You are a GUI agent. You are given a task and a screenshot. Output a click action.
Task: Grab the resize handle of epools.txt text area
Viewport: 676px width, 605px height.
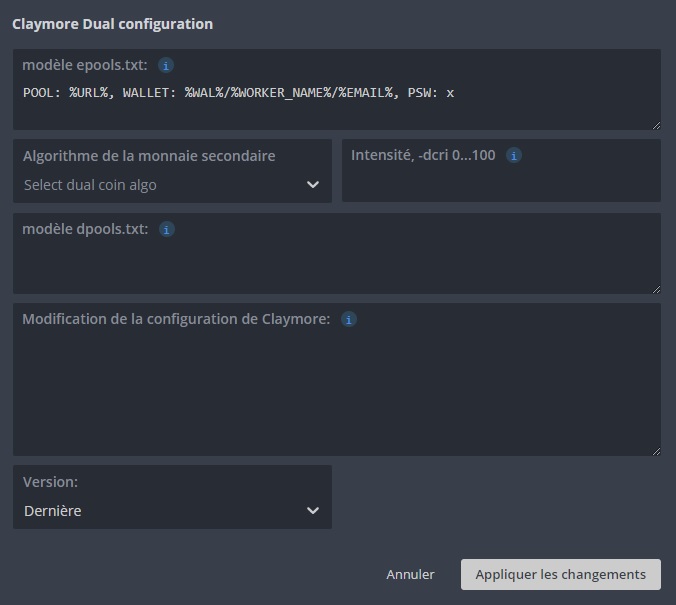656,125
